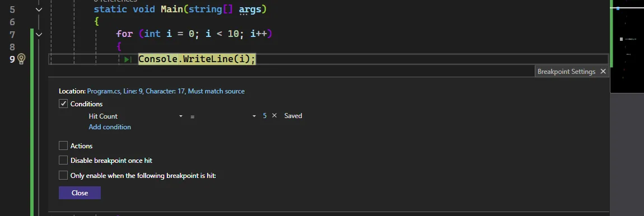This screenshot has height=216, width=644.
Task: Click the green breakpoint arrow glyph
Action: point(127,59)
